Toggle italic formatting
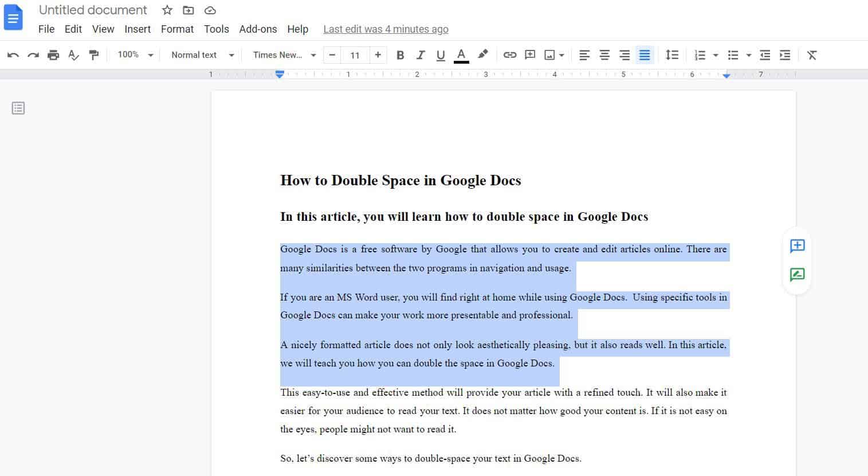 pos(421,55)
